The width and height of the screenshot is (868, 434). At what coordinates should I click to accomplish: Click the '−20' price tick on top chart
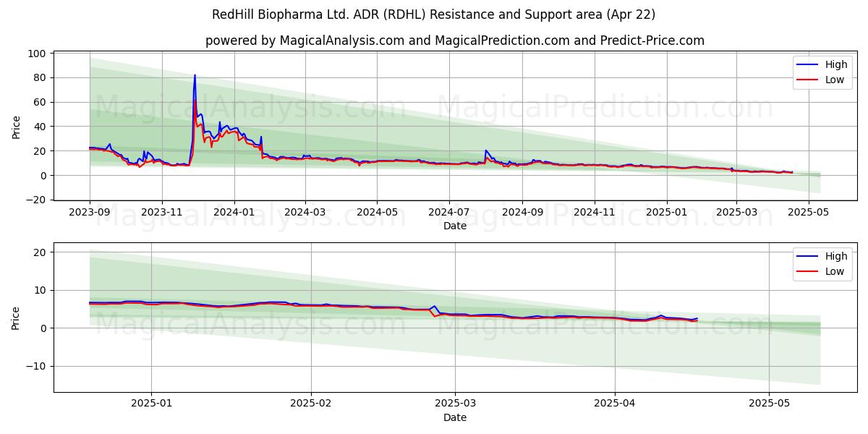coord(38,200)
